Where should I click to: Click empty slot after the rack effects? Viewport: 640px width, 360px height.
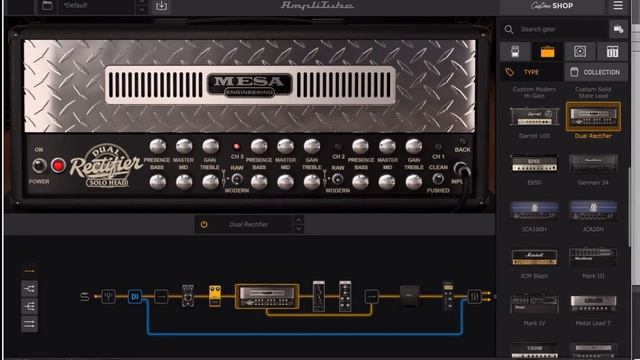(371, 296)
